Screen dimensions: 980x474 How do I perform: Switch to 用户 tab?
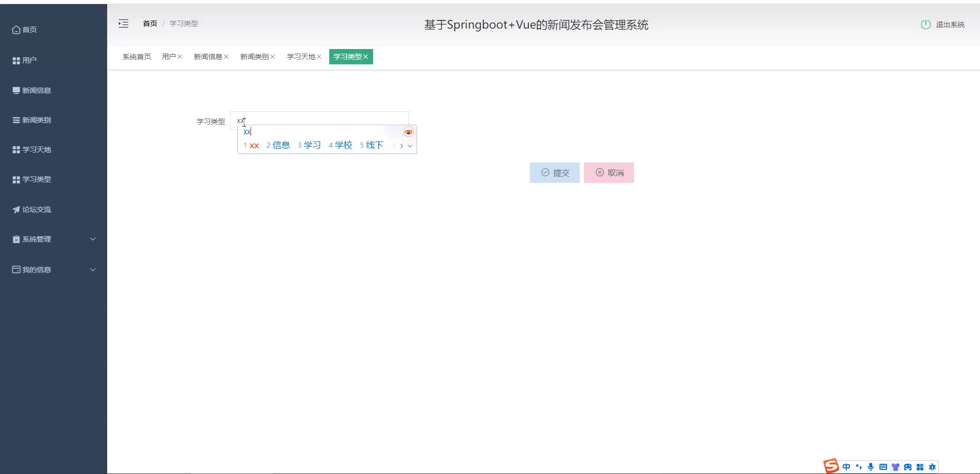(x=169, y=57)
